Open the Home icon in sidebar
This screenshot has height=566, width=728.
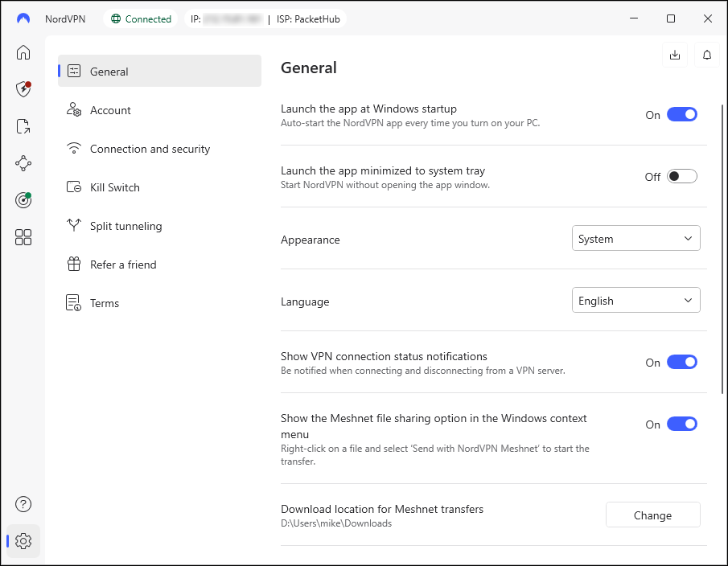23,53
